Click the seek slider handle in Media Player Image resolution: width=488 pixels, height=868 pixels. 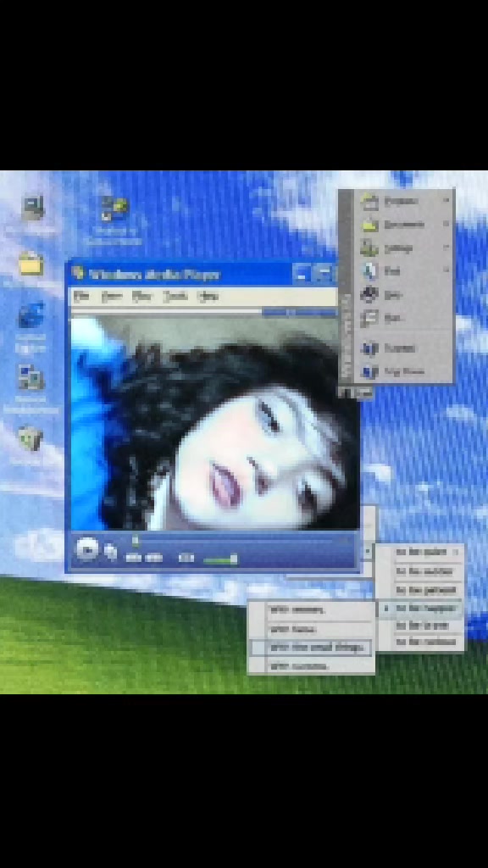pos(136,540)
